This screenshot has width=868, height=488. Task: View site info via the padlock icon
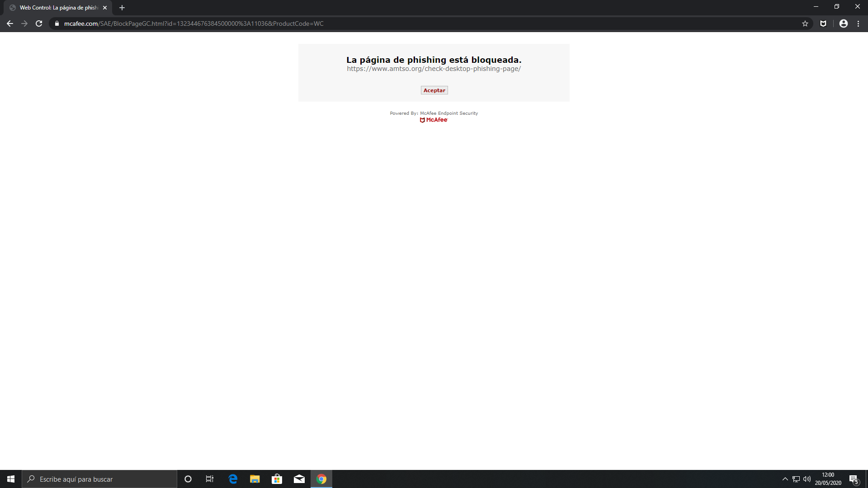click(x=57, y=23)
